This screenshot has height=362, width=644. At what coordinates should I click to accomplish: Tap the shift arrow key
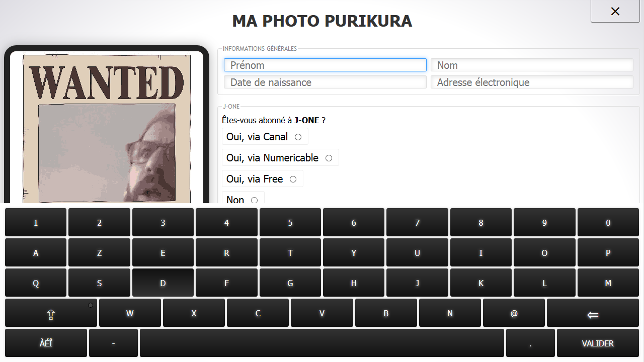point(51,313)
